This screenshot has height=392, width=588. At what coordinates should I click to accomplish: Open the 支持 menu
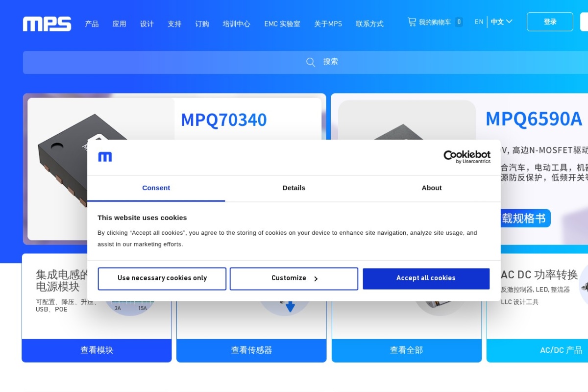pyautogui.click(x=174, y=24)
